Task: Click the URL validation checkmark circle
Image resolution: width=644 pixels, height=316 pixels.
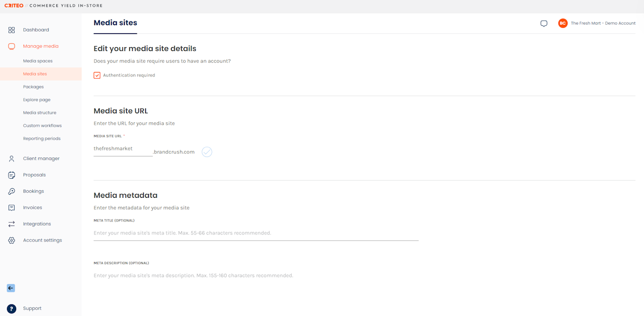Action: click(207, 152)
